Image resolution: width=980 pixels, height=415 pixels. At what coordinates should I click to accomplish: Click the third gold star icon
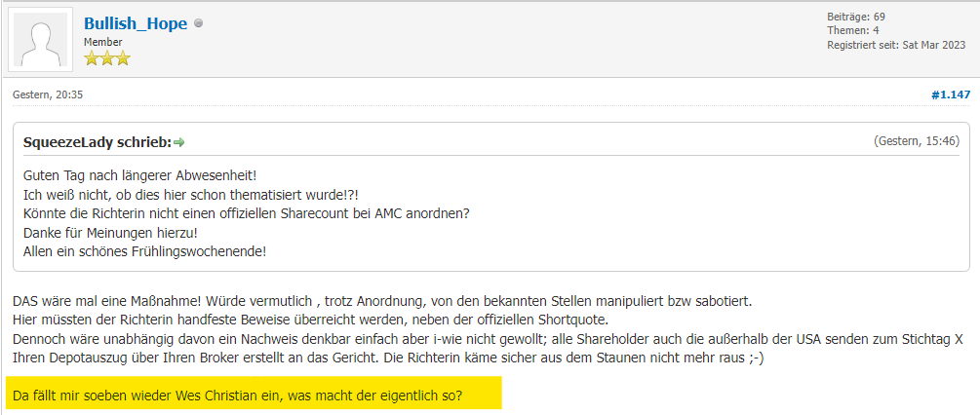122,58
